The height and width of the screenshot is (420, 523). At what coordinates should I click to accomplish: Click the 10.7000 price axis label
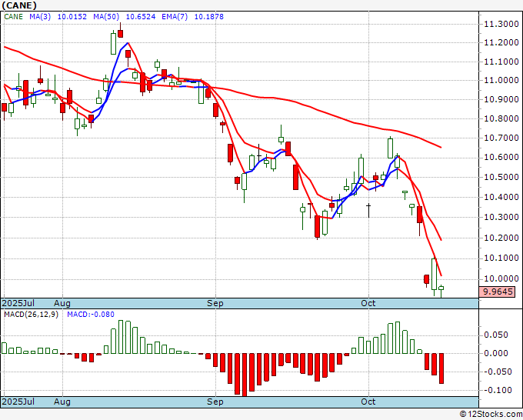tap(501, 138)
